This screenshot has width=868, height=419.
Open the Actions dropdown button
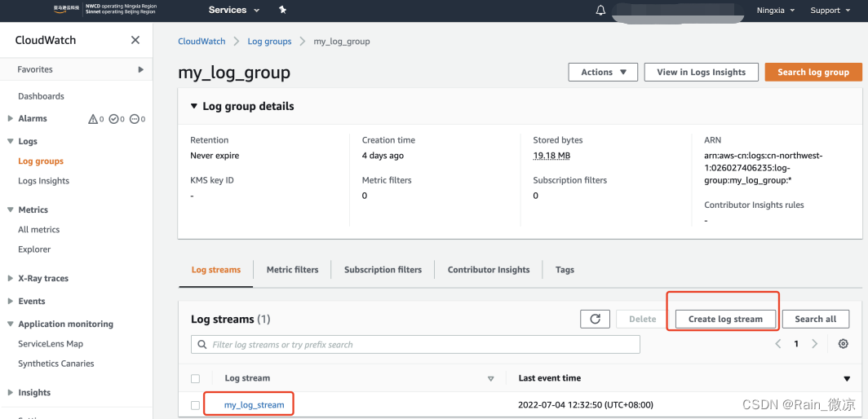pyautogui.click(x=603, y=72)
